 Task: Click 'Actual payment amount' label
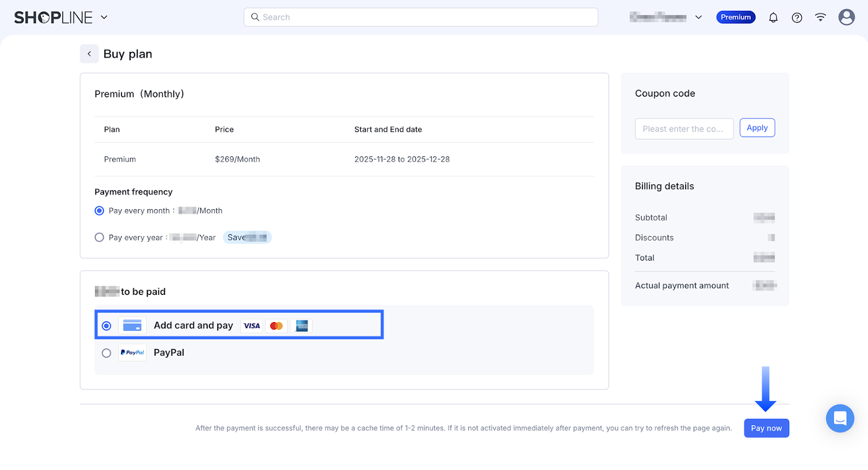tap(682, 286)
